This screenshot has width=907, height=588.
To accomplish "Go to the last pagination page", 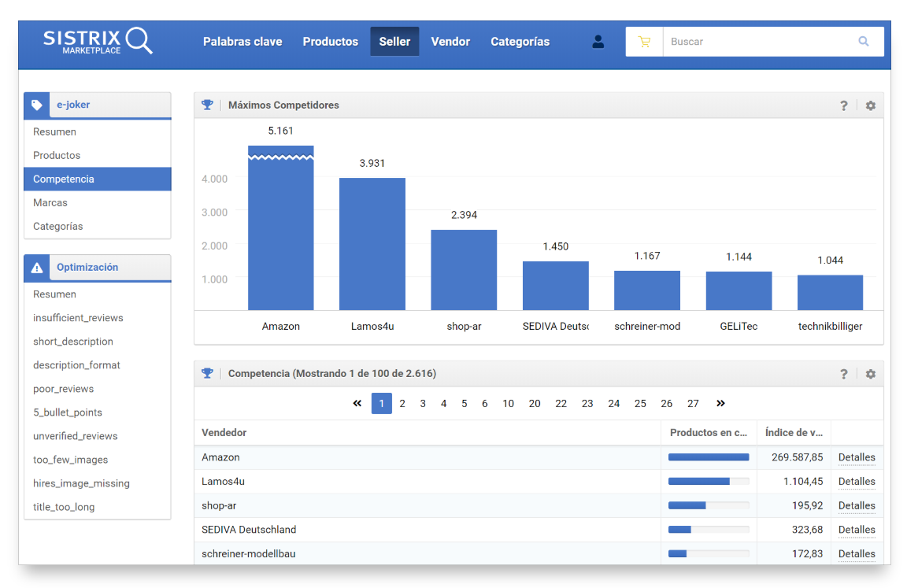I will pos(720,404).
